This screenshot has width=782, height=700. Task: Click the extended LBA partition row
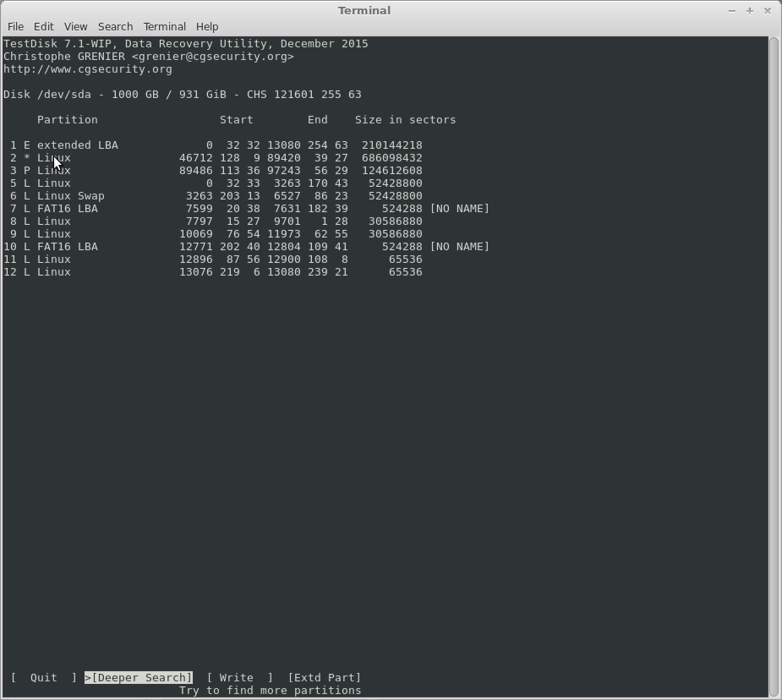point(211,145)
